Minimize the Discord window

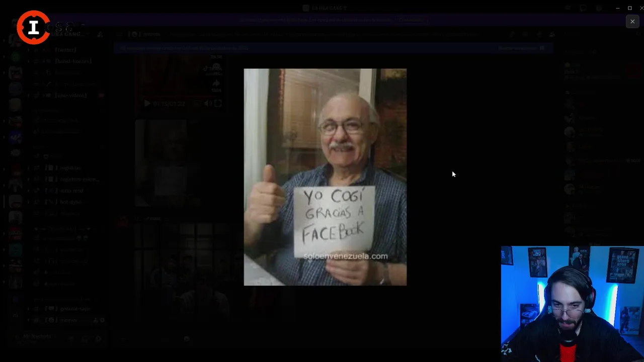click(x=617, y=8)
